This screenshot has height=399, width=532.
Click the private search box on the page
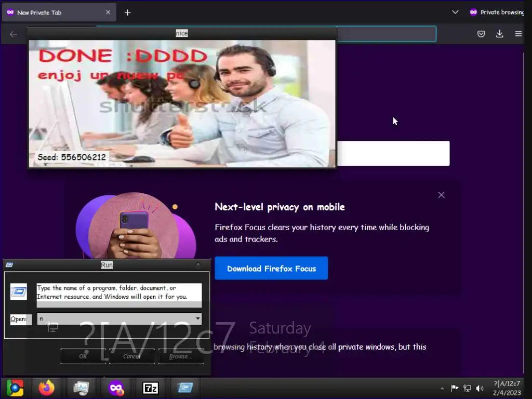pyautogui.click(x=393, y=153)
